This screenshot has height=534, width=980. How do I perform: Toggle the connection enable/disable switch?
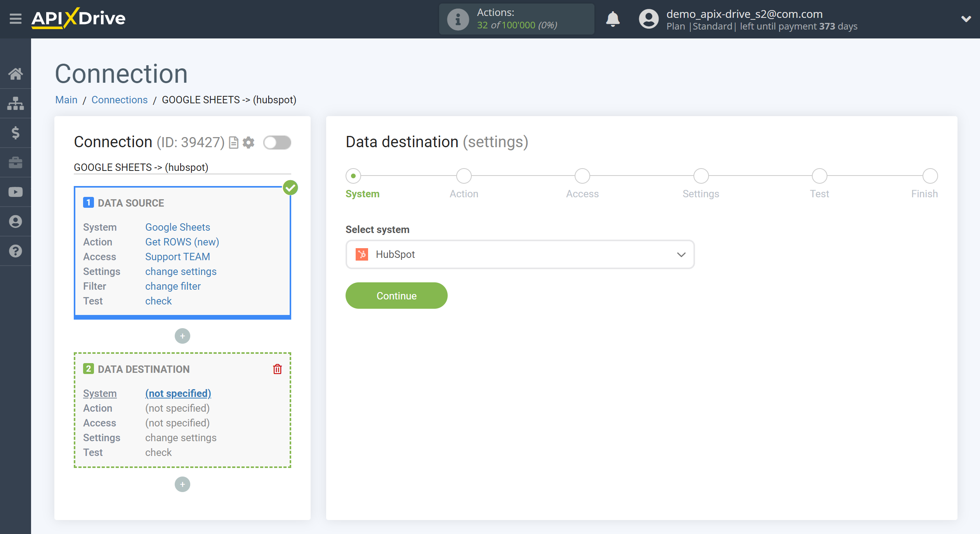click(x=277, y=142)
